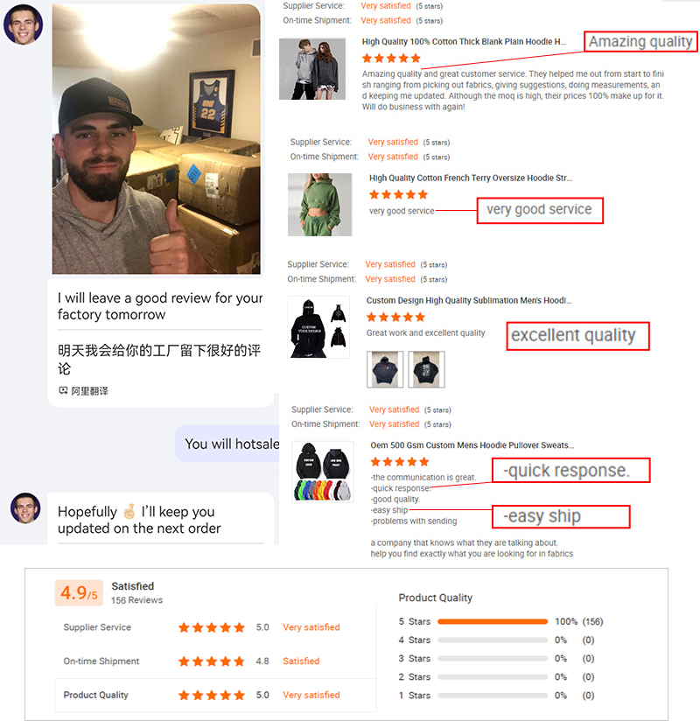This screenshot has height=728, width=700.
Task: Open the Cotton French Terry Oversize Hoodie link
Action: pos(471,178)
